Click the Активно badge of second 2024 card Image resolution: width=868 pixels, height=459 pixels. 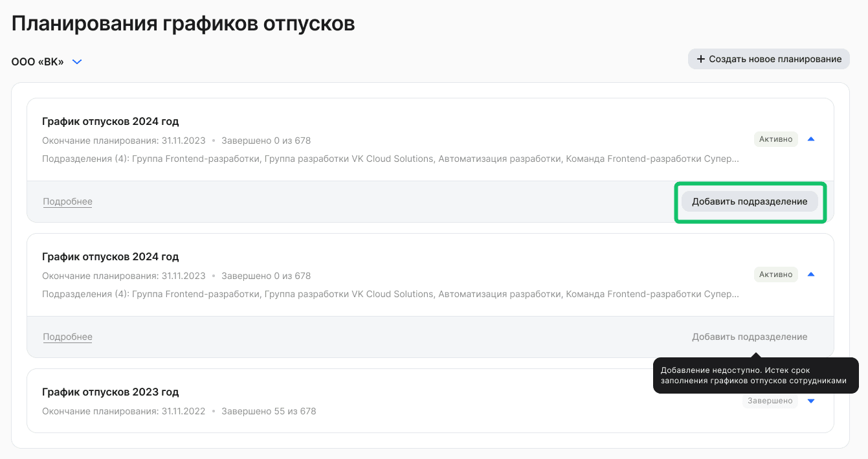click(776, 274)
